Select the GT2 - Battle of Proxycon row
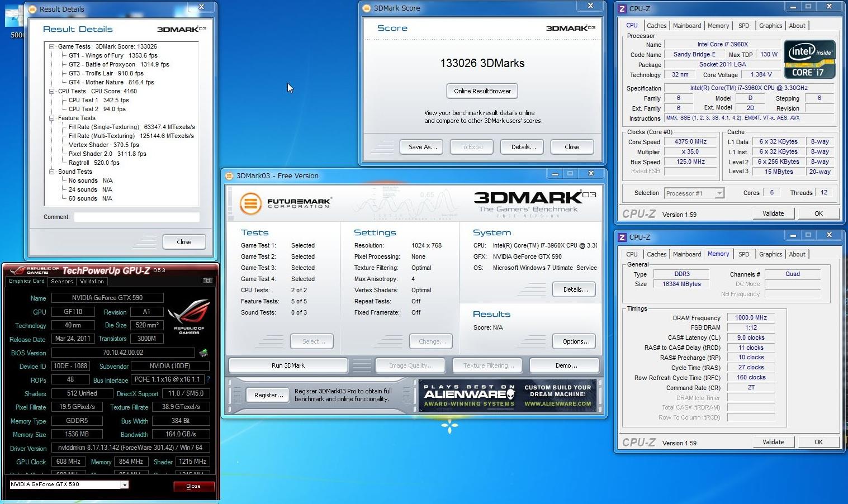Screen dimensions: 848x504 [x=119, y=64]
